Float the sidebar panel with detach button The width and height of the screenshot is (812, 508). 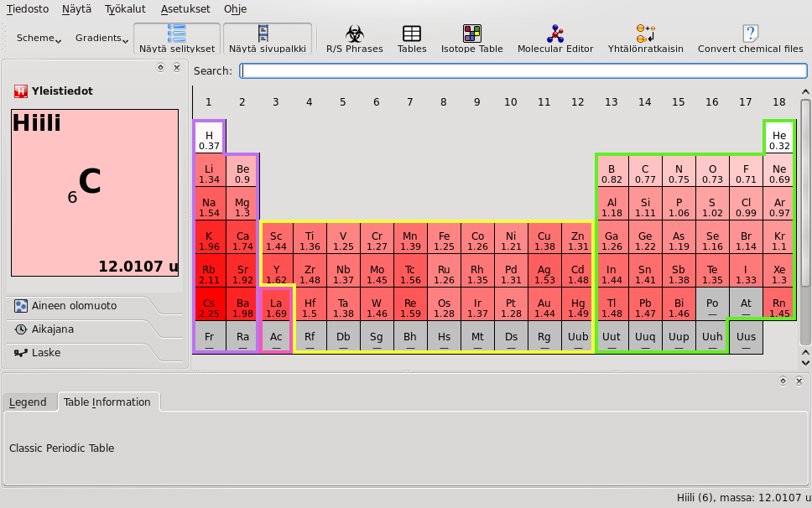[161, 67]
